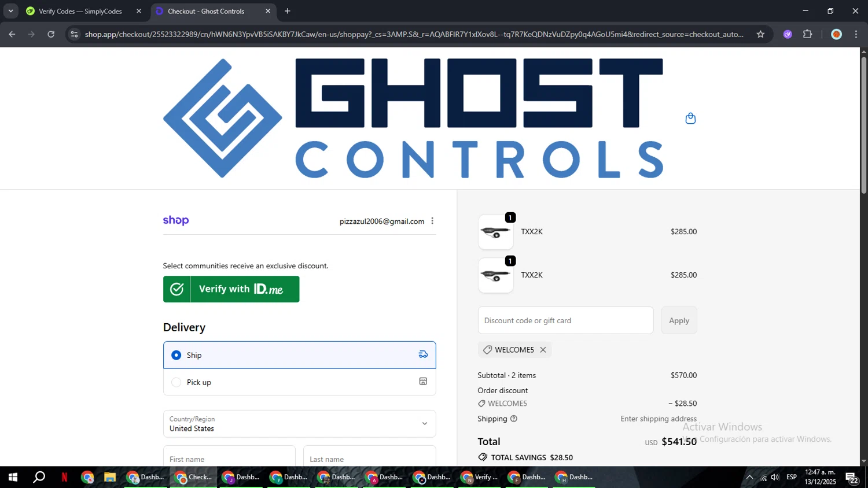The width and height of the screenshot is (868, 488).
Task: Click the browser forward arrow
Action: pos(32,34)
